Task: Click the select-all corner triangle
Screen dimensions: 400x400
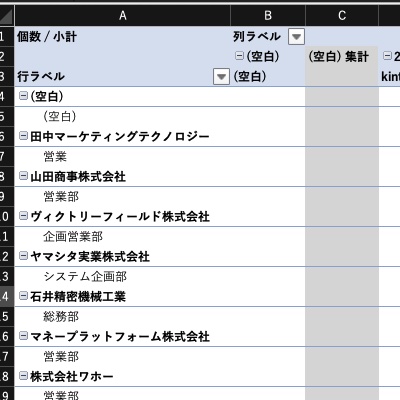Action: point(7,15)
